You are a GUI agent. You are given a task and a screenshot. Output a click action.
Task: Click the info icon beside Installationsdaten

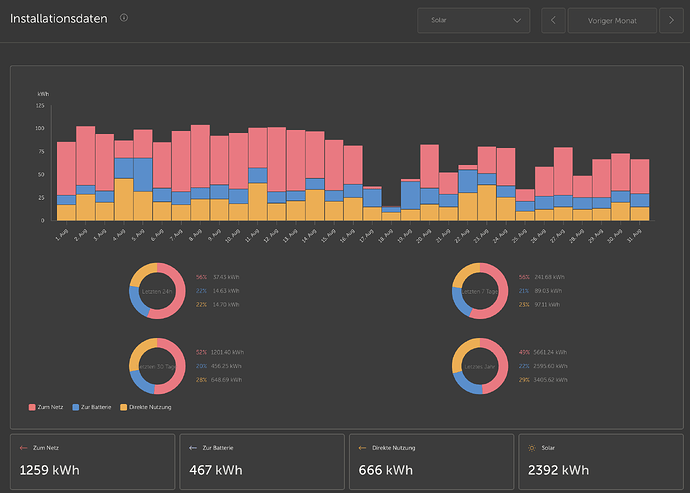coord(124,18)
